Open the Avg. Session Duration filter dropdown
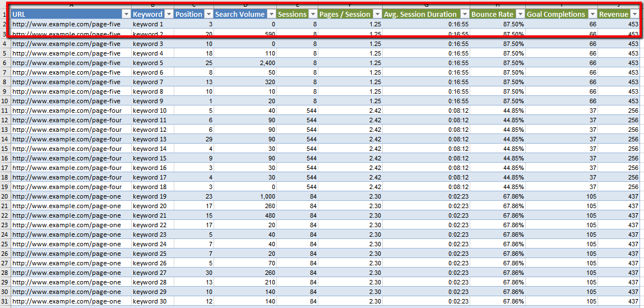Screen dimensions: 644x308 pos(465,15)
